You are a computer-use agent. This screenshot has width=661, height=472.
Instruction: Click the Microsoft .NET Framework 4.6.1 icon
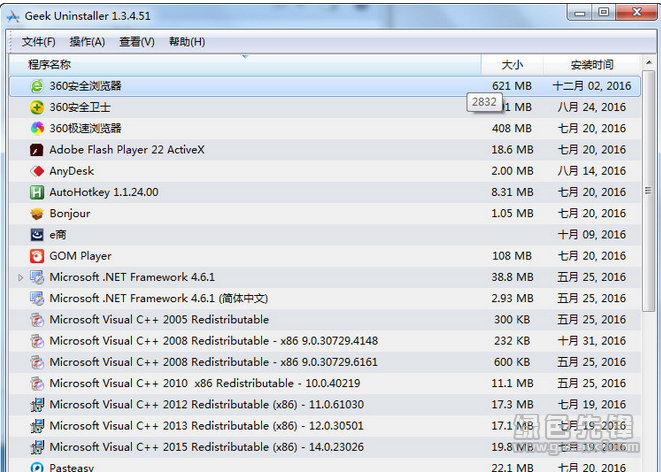click(37, 277)
